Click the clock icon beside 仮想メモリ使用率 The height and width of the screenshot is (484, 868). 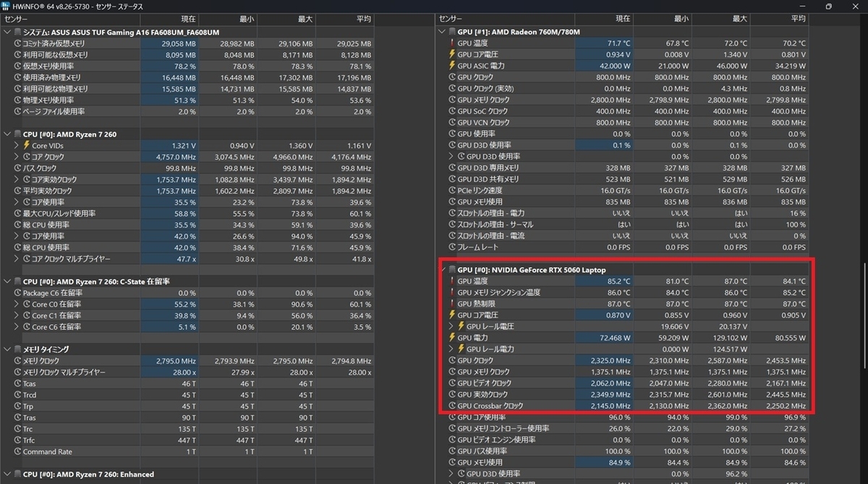click(17, 66)
